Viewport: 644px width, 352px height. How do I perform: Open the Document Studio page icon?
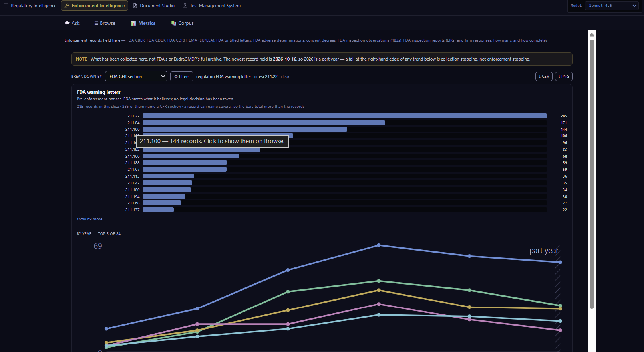click(x=135, y=6)
